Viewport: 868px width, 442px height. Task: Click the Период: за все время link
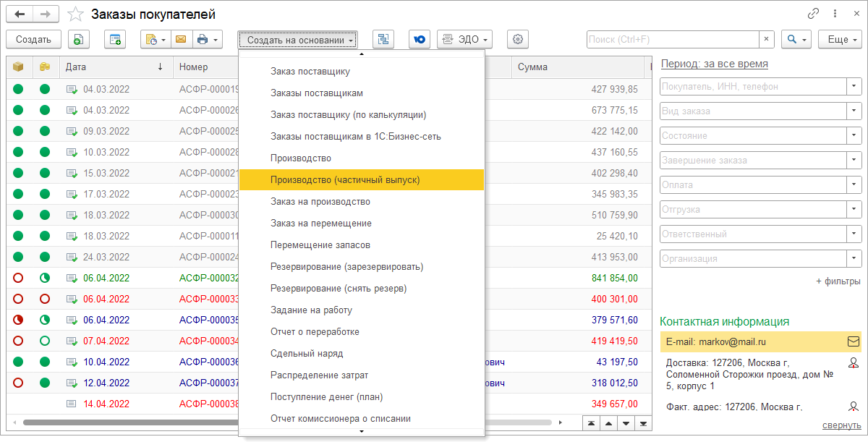pyautogui.click(x=714, y=64)
